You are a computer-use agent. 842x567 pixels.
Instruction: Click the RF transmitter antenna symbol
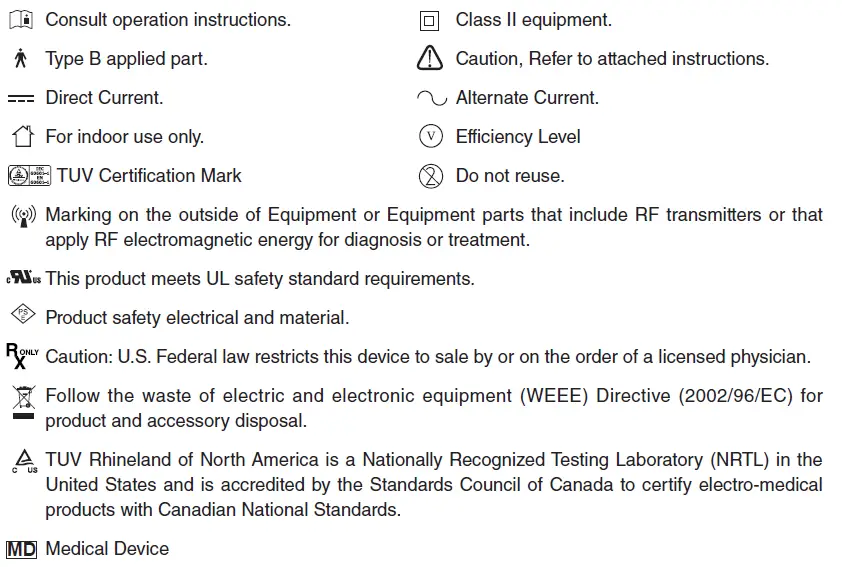pyautogui.click(x=21, y=216)
